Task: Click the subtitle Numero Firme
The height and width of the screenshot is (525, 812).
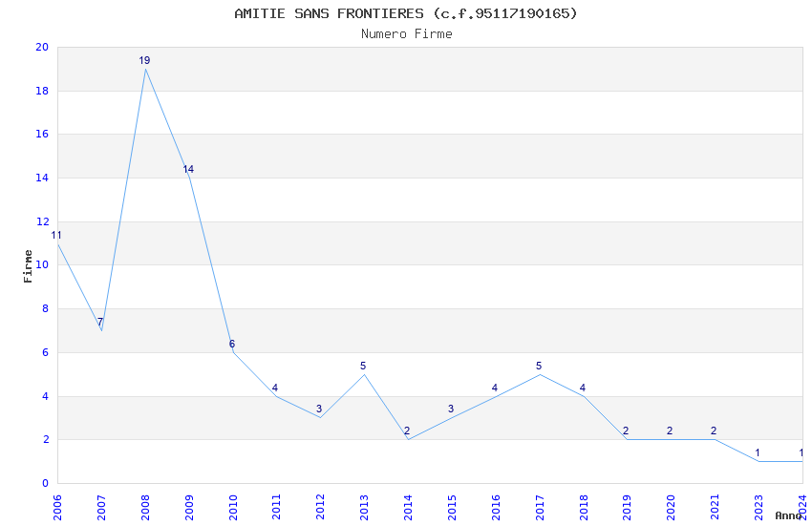Action: [x=407, y=34]
